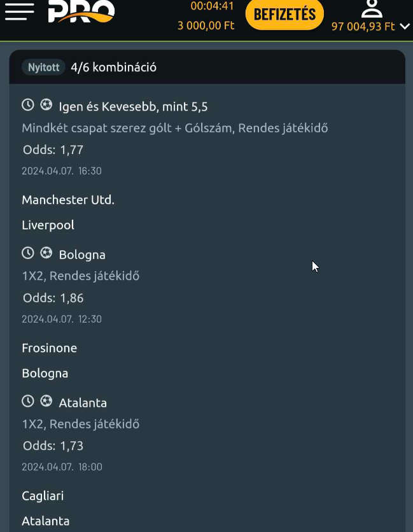This screenshot has width=413, height=532.
Task: Click the Odds 1,77 value
Action: click(72, 150)
